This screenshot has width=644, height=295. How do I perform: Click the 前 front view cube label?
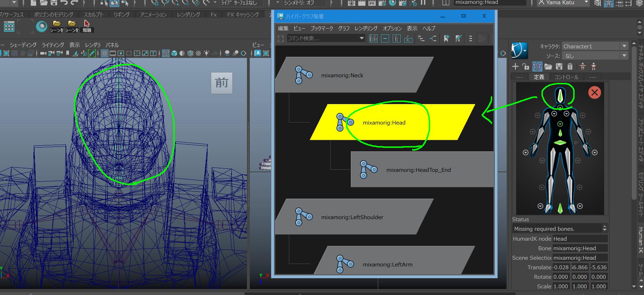coord(222,83)
